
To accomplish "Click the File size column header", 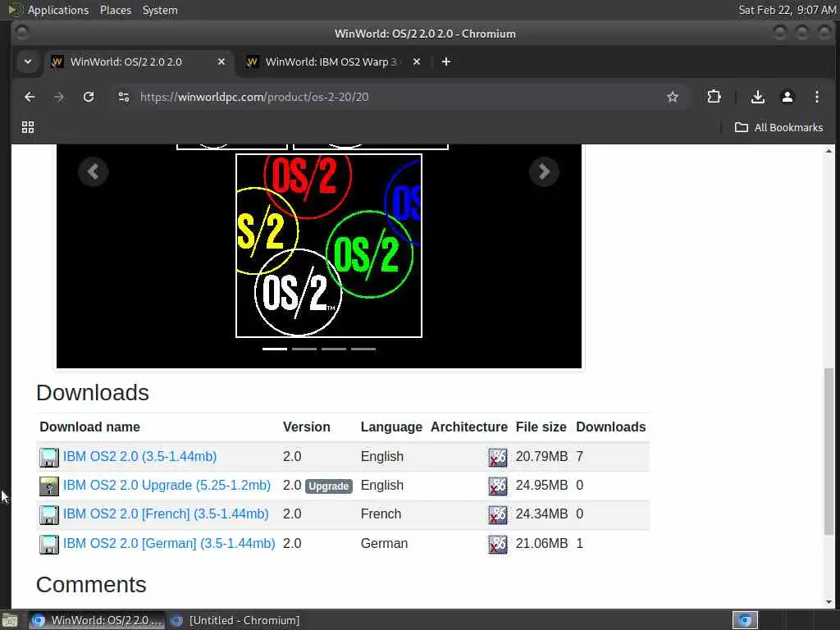I will 541,427.
